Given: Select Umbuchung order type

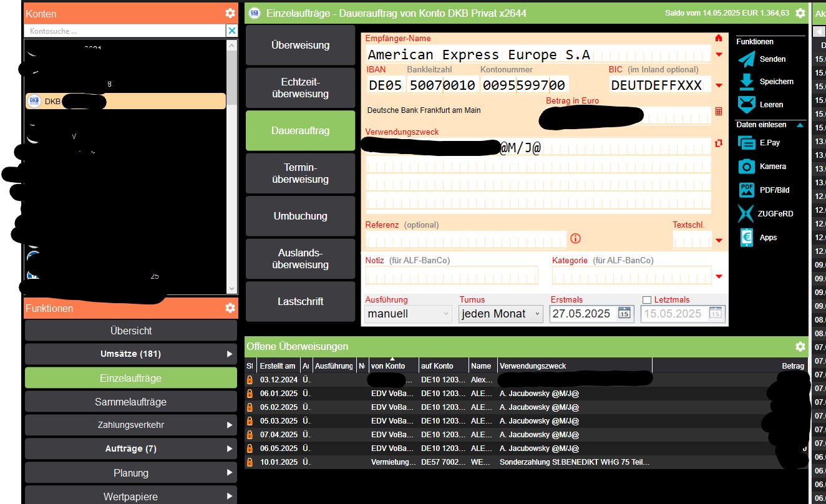Looking at the screenshot, I should (300, 216).
